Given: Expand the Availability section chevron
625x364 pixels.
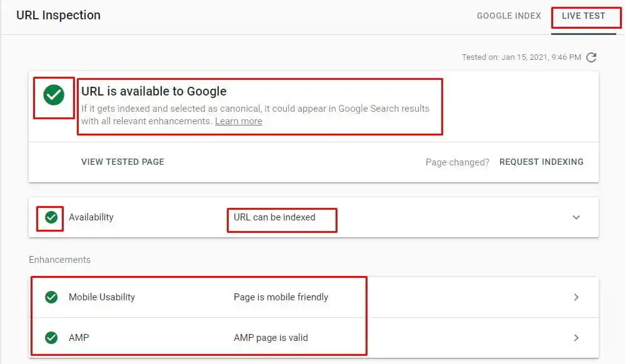Looking at the screenshot, I should 576,217.
